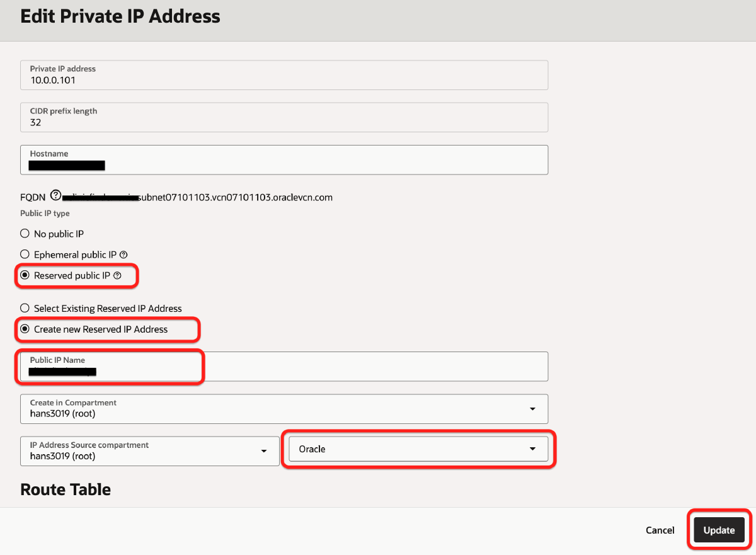
Task: Click the Public IP type label
Action: (45, 214)
